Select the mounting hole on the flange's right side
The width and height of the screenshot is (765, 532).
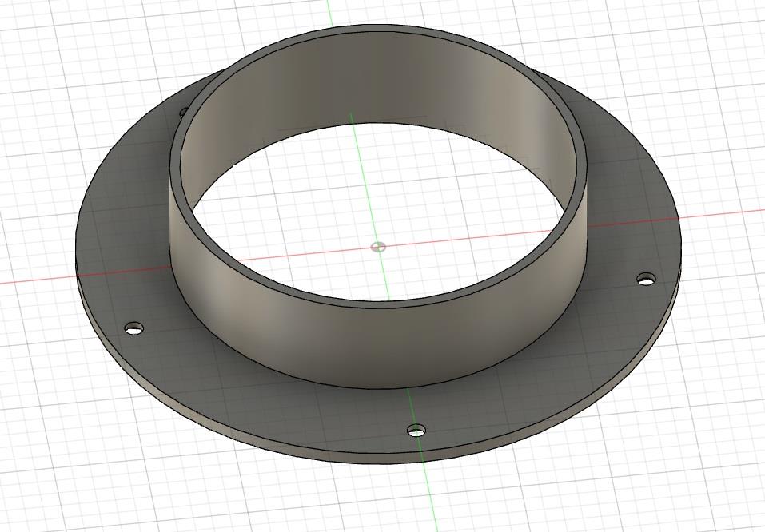click(647, 280)
